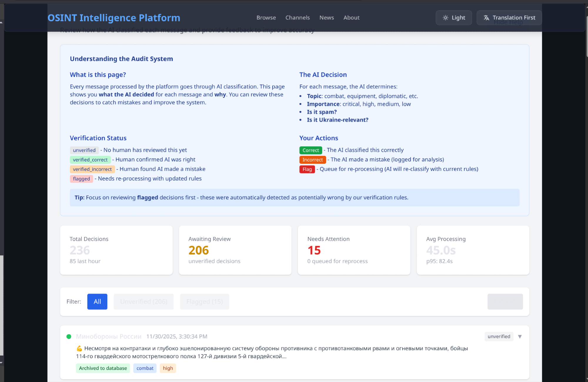The width and height of the screenshot is (588, 382).
Task: Filter by Unverified (206) decisions
Action: (143, 301)
